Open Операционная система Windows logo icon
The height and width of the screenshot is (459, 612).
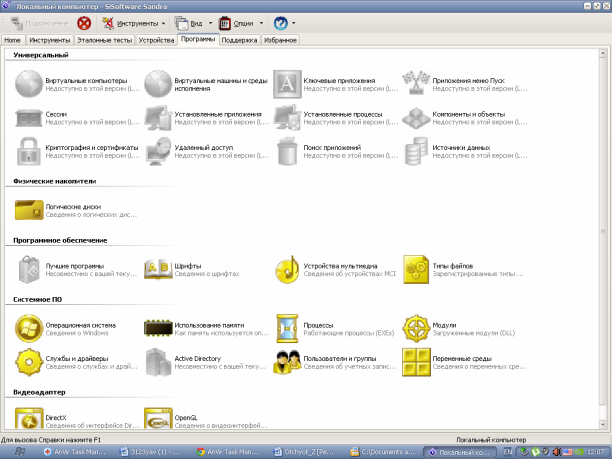(29, 328)
